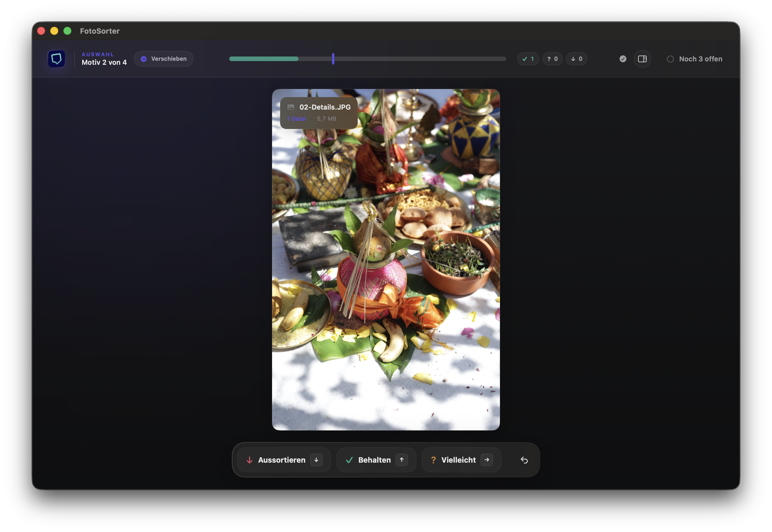This screenshot has height=532, width=772.
Task: Click the image file icon beside filename
Action: click(x=291, y=107)
